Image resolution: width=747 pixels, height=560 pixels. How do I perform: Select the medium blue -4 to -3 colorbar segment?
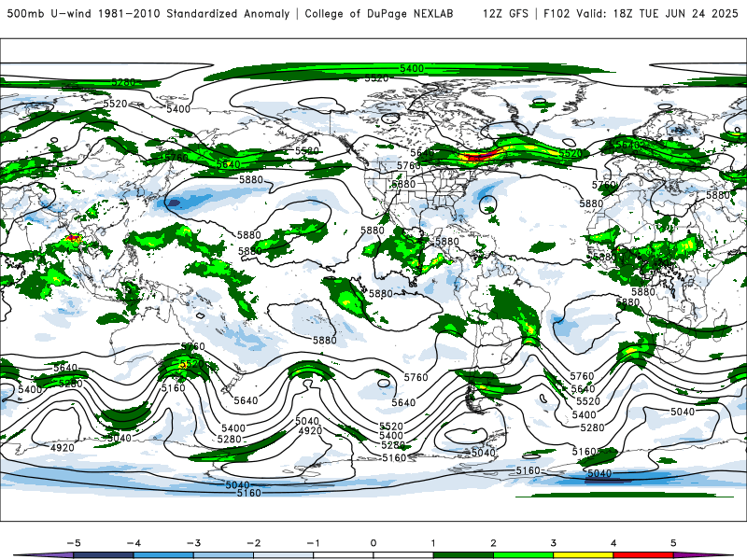coord(163,555)
